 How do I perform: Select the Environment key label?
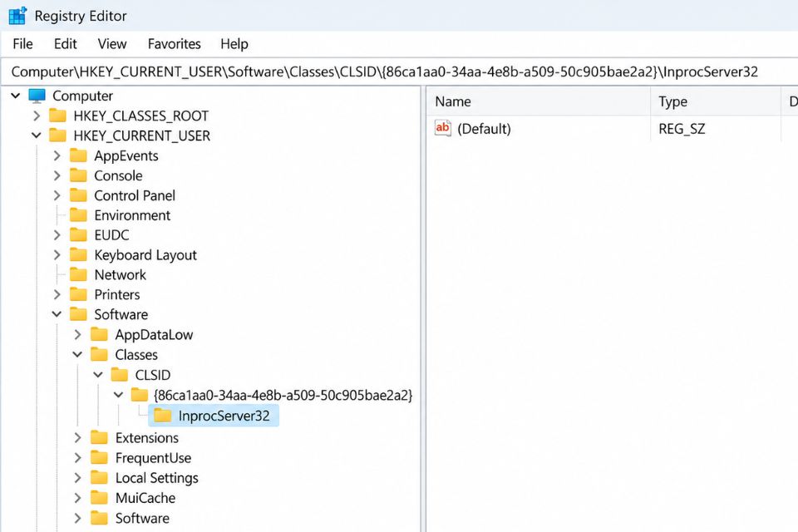[132, 215]
